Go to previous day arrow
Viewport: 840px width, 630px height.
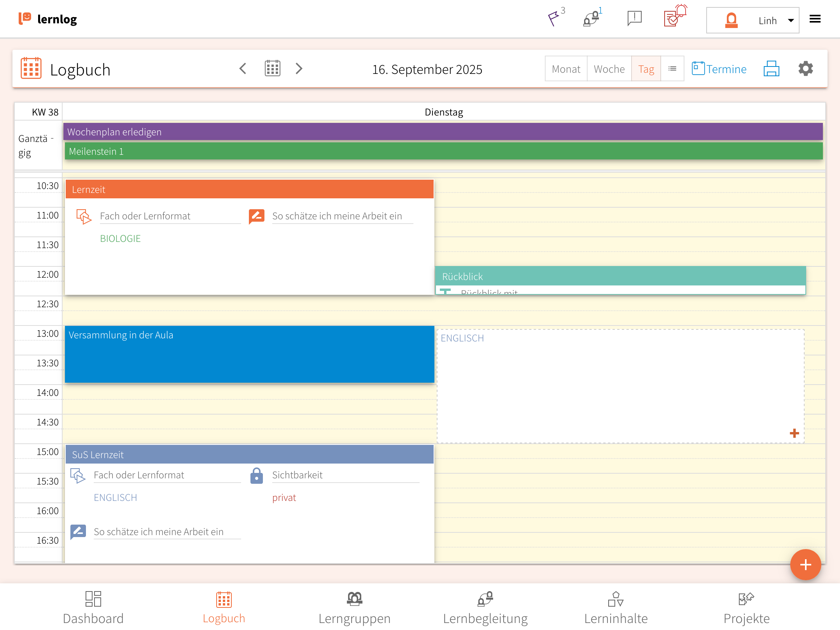pyautogui.click(x=243, y=69)
